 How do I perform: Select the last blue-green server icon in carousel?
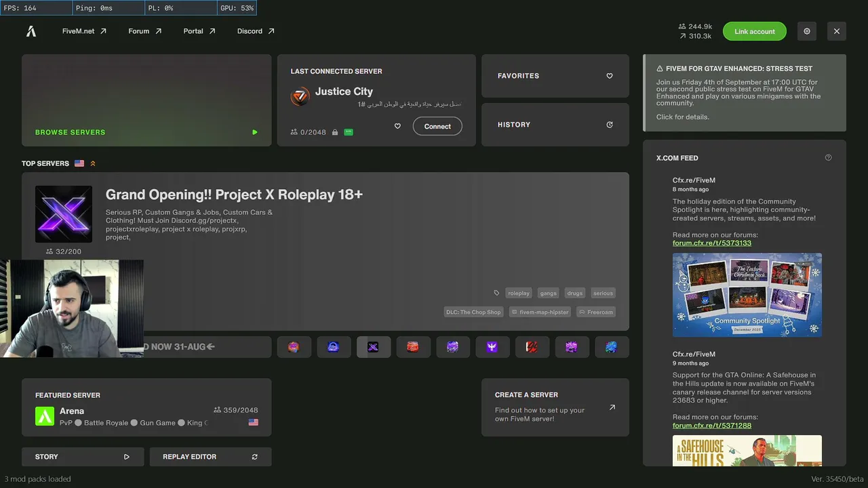tap(611, 347)
